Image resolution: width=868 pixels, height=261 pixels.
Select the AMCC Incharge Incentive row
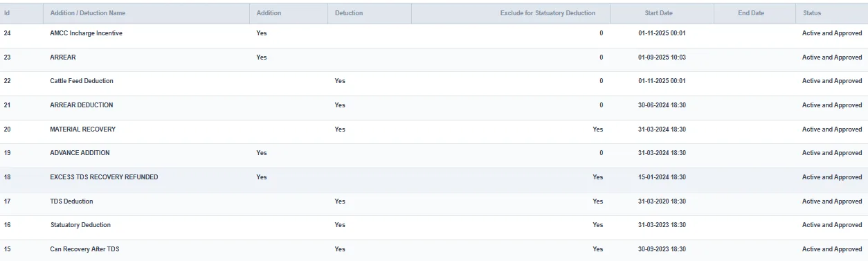pyautogui.click(x=434, y=33)
